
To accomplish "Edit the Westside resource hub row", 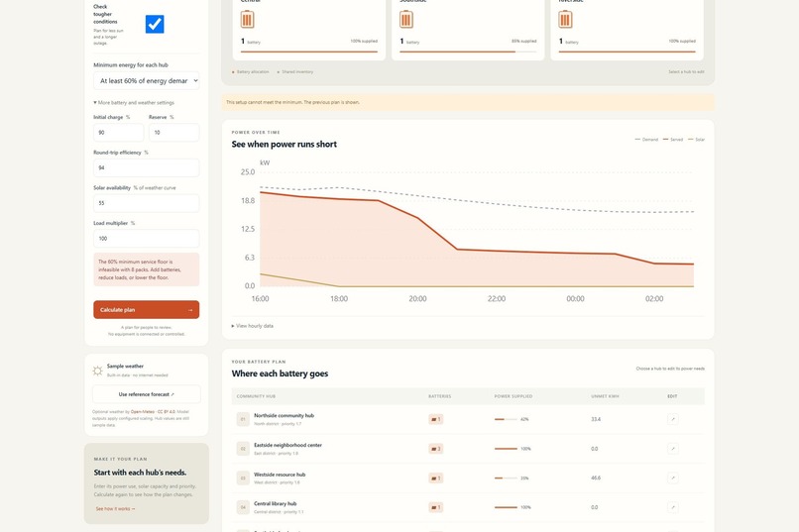I will 673,479.
